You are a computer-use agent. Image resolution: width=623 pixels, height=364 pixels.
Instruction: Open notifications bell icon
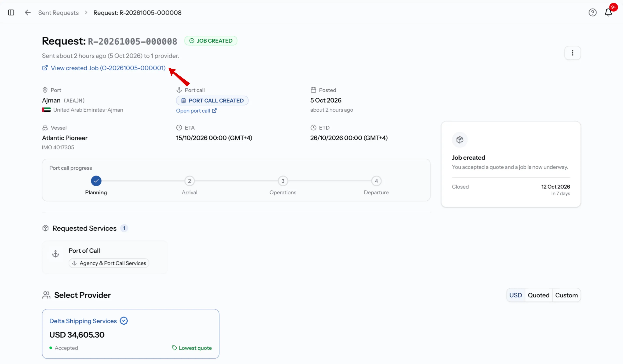[608, 12]
